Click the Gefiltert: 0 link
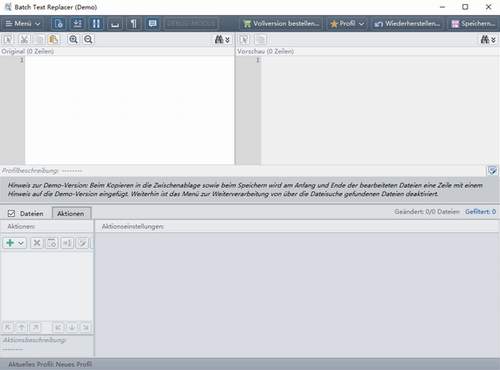 click(x=480, y=212)
